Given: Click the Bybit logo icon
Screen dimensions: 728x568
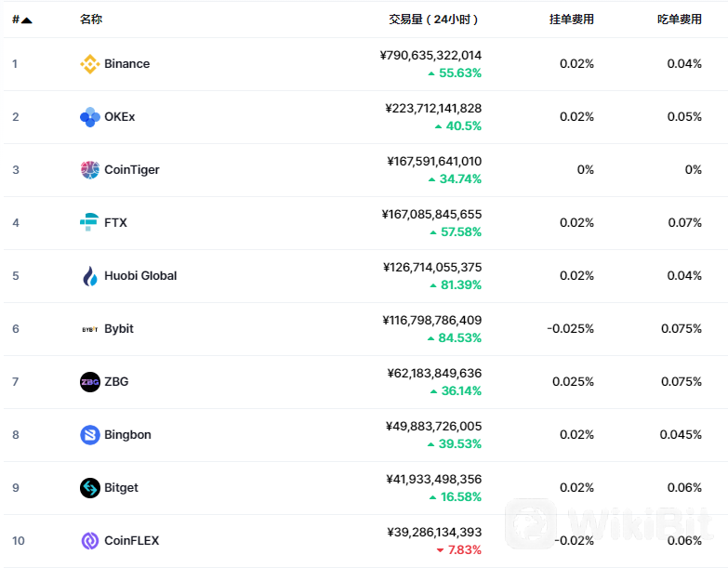Looking at the screenshot, I should coord(89,329).
